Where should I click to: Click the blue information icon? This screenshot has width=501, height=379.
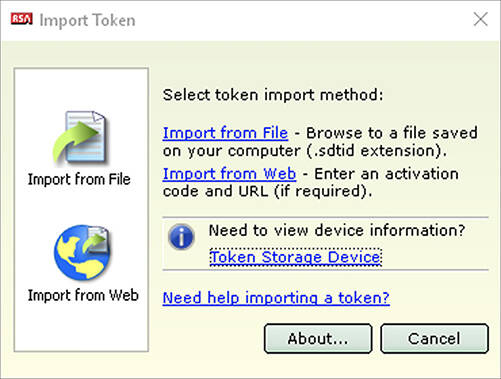click(181, 237)
